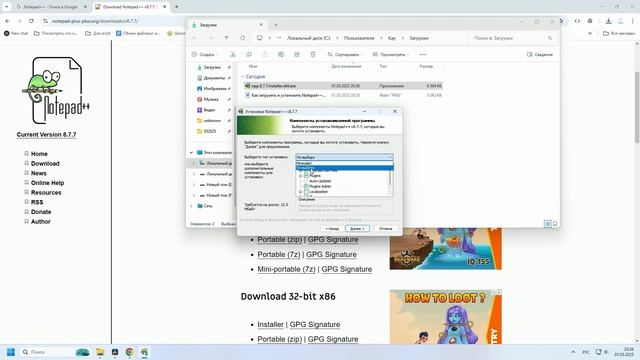Click the Delete trash icon in Explorer toolbar
The width and height of the screenshot is (640, 360).
313,54
